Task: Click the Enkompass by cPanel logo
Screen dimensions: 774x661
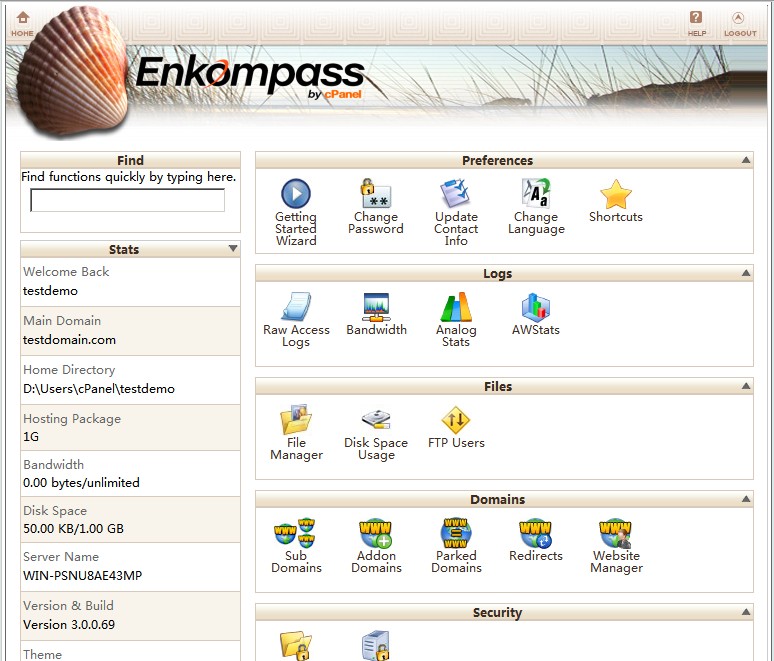Action: click(x=249, y=77)
